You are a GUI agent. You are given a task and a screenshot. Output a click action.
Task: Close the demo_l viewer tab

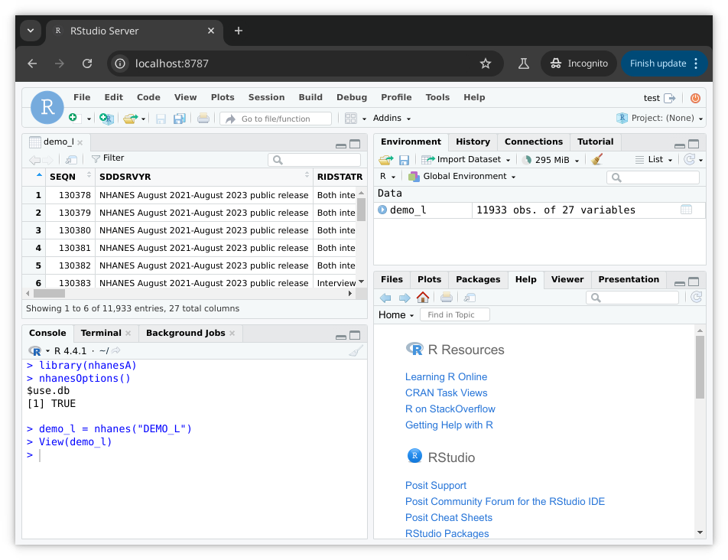tap(80, 142)
